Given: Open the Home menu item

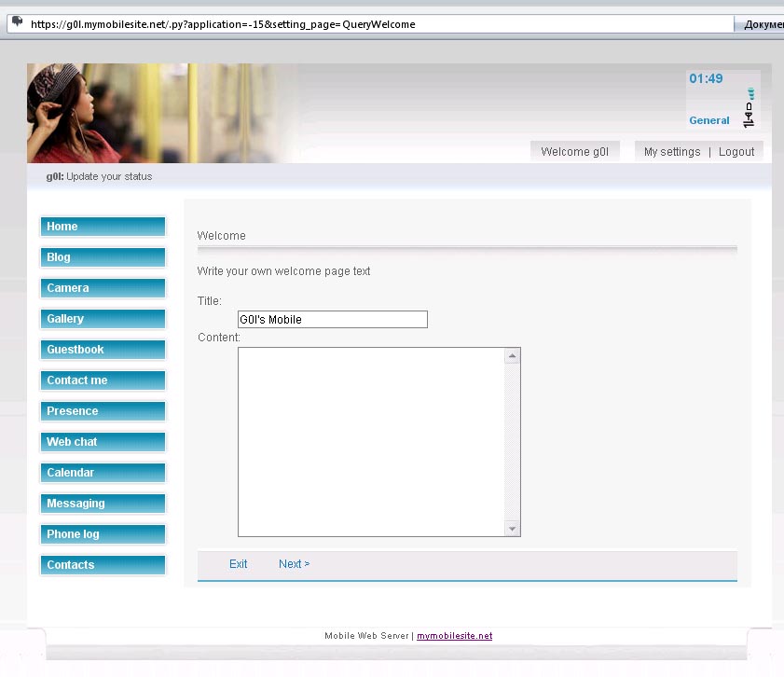Looking at the screenshot, I should 103,227.
